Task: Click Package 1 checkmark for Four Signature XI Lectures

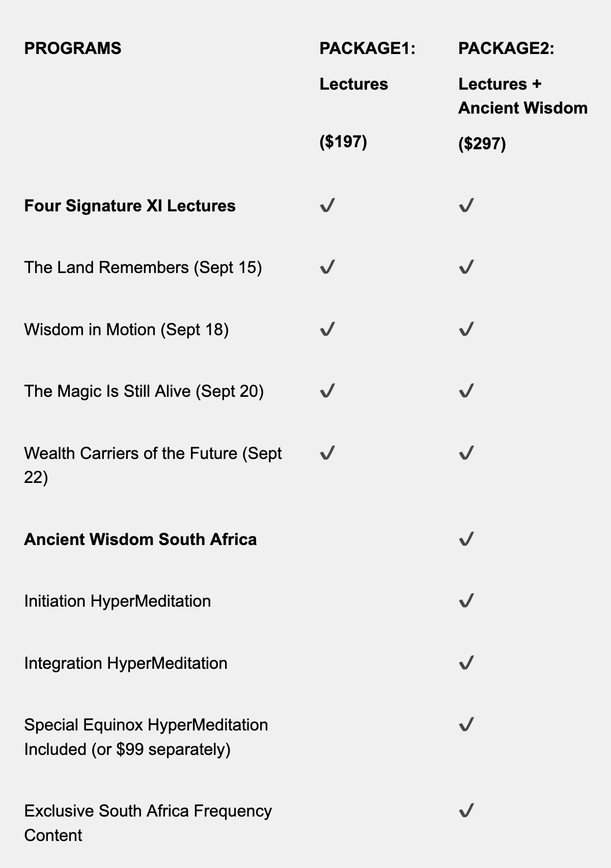Action: (x=327, y=206)
